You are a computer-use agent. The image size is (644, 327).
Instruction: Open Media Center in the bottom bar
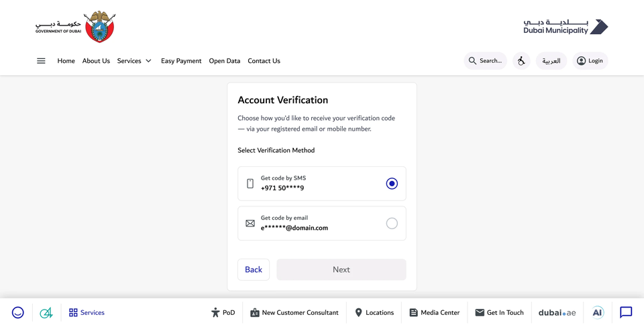(435, 313)
